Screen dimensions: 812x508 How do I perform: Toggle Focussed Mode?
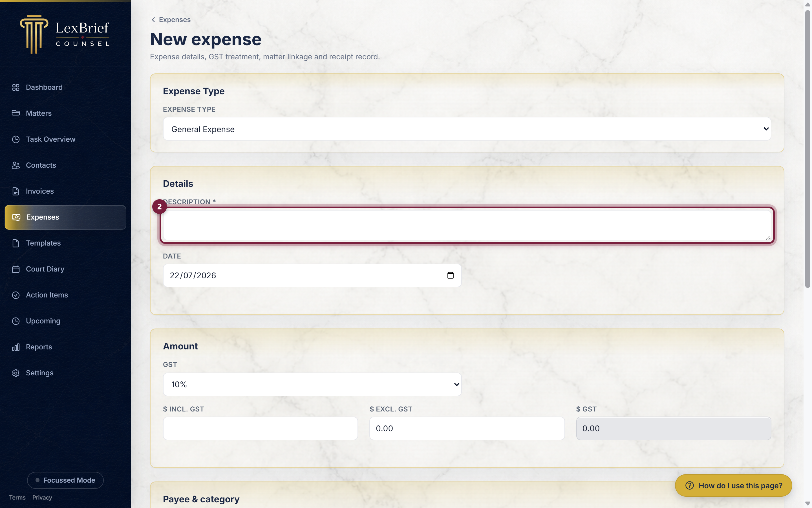pyautogui.click(x=65, y=480)
